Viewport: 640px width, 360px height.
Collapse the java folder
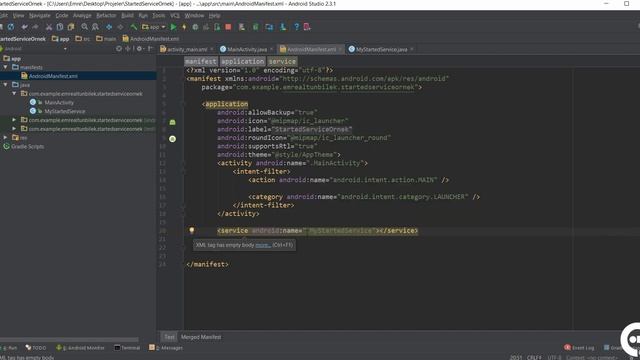coord(5,84)
